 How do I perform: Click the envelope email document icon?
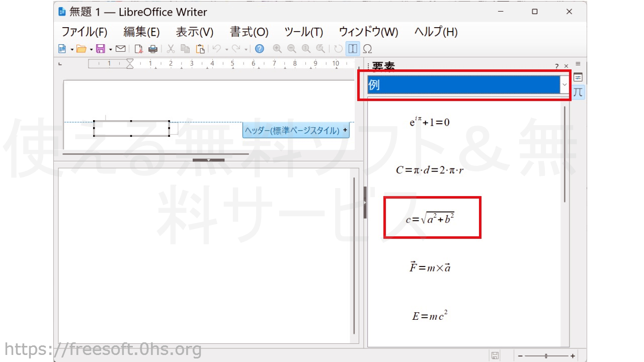coord(120,49)
